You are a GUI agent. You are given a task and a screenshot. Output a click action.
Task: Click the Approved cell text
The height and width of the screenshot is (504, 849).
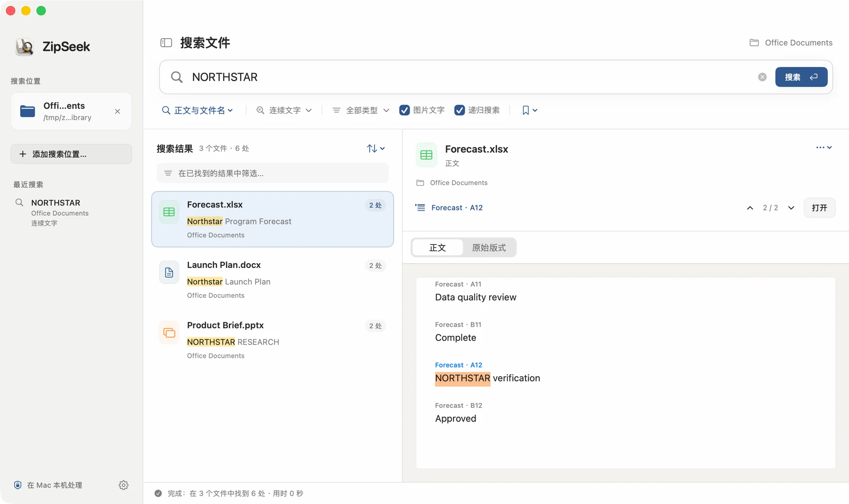[x=456, y=419]
